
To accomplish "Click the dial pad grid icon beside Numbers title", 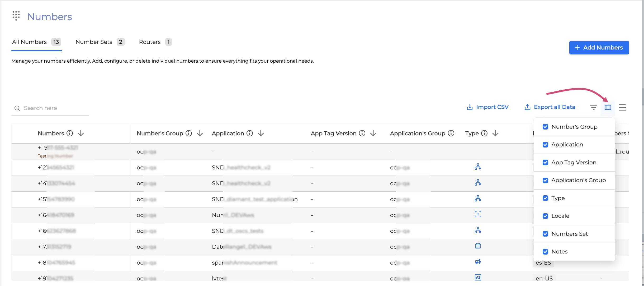I will (16, 16).
